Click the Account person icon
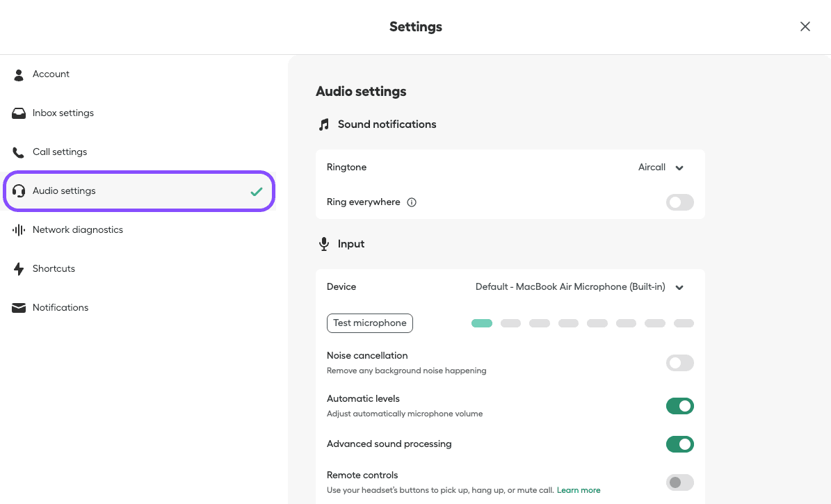 coord(19,74)
